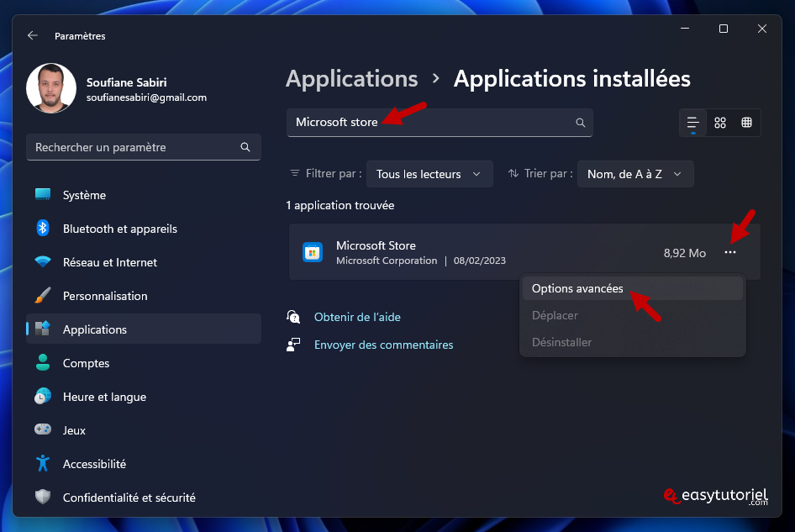Select Options avancées from context menu
This screenshot has width=795, height=532.
coord(632,288)
